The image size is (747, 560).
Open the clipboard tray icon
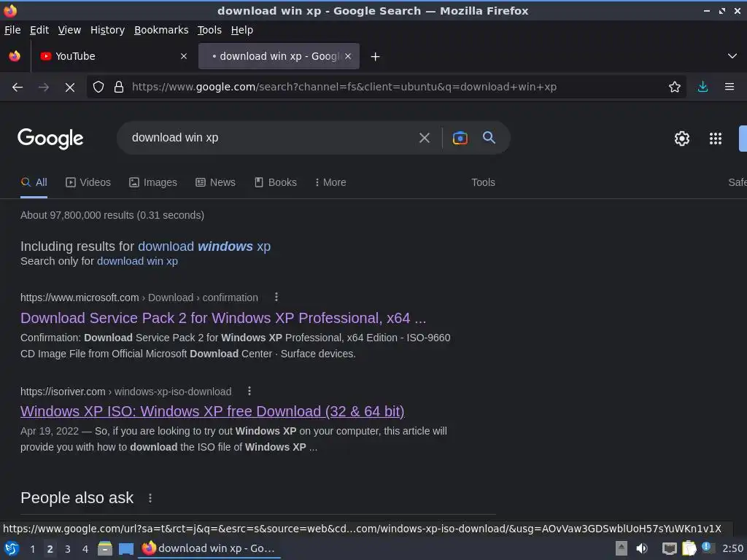pos(689,548)
